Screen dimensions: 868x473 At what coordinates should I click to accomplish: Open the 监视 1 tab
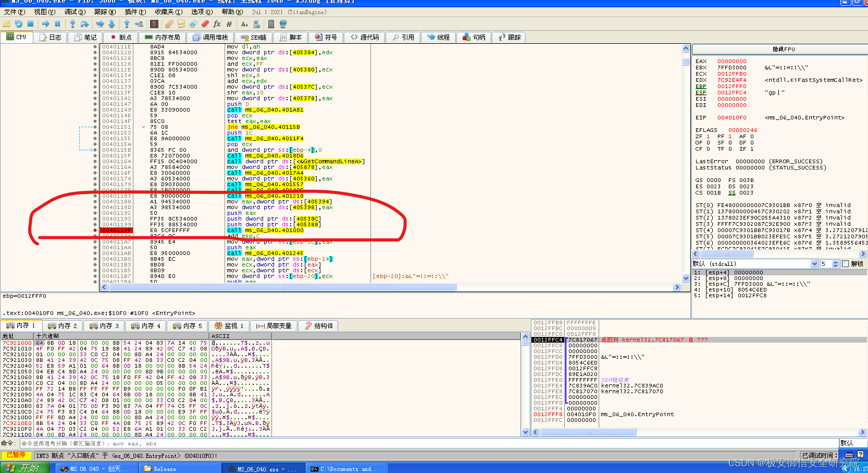point(229,325)
